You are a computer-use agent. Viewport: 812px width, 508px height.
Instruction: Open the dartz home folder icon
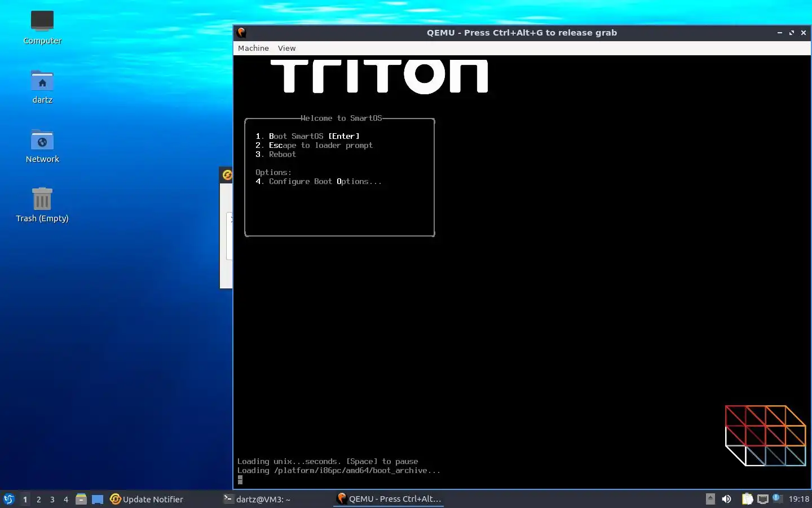[x=42, y=86]
